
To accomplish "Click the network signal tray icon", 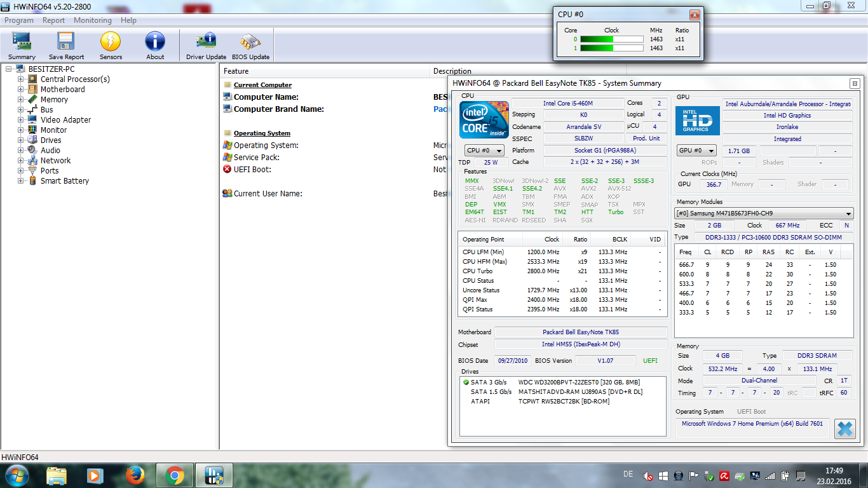I will pyautogui.click(x=770, y=475).
